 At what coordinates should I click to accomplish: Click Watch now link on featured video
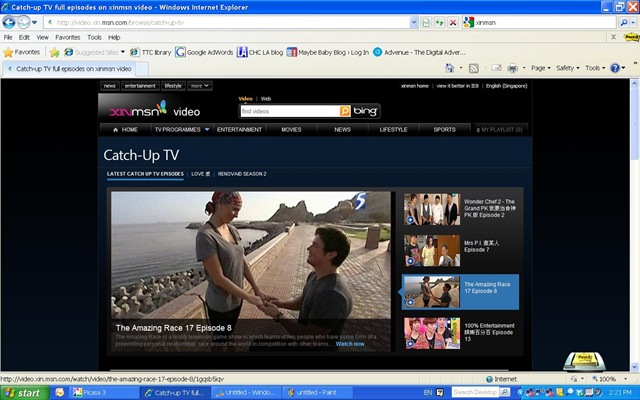tap(350, 344)
